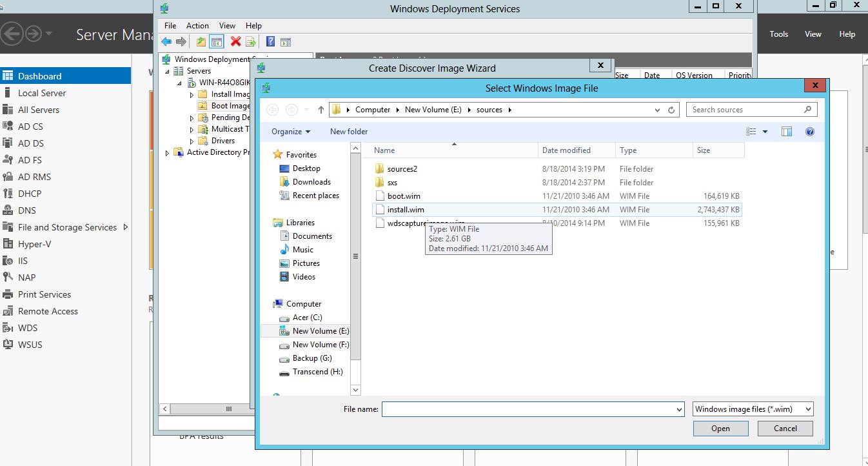
Task: Collapse the Servers node in WDS tree
Action: (168, 71)
